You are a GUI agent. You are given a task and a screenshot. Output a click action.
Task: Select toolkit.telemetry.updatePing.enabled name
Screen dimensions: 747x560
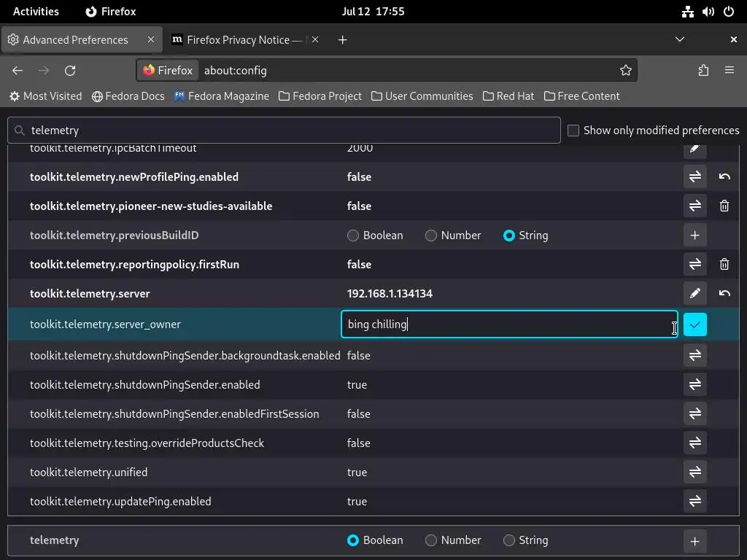(120, 502)
